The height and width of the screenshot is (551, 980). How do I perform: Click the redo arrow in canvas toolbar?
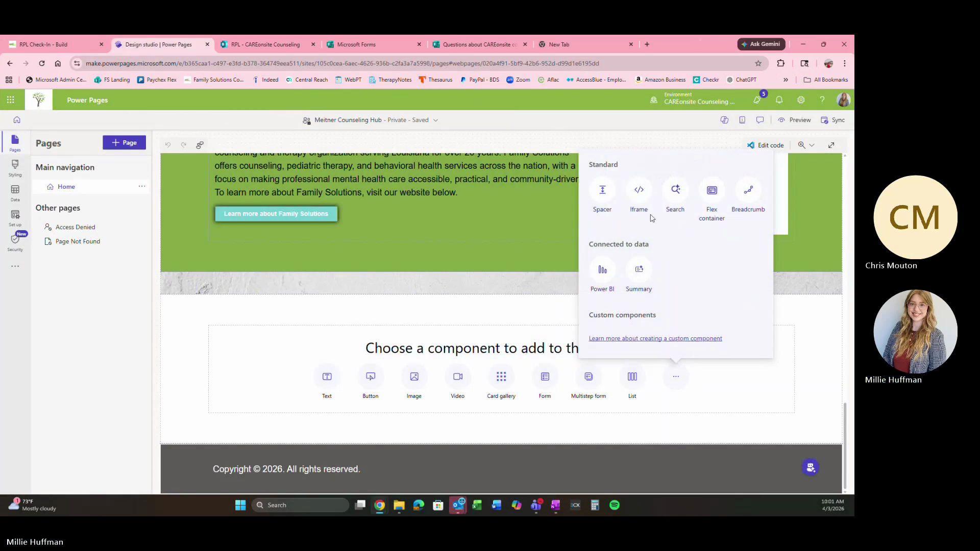pos(183,145)
